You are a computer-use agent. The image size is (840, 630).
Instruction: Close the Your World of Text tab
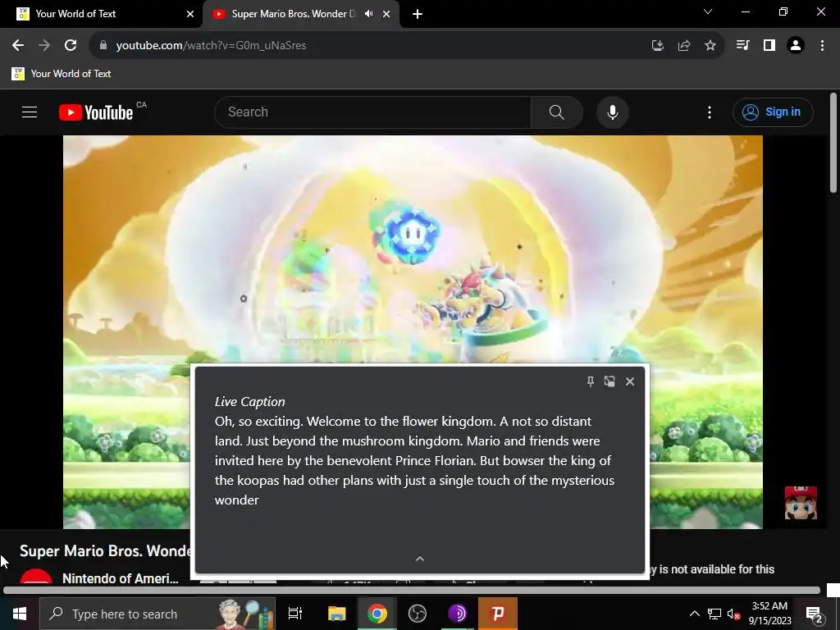point(190,14)
